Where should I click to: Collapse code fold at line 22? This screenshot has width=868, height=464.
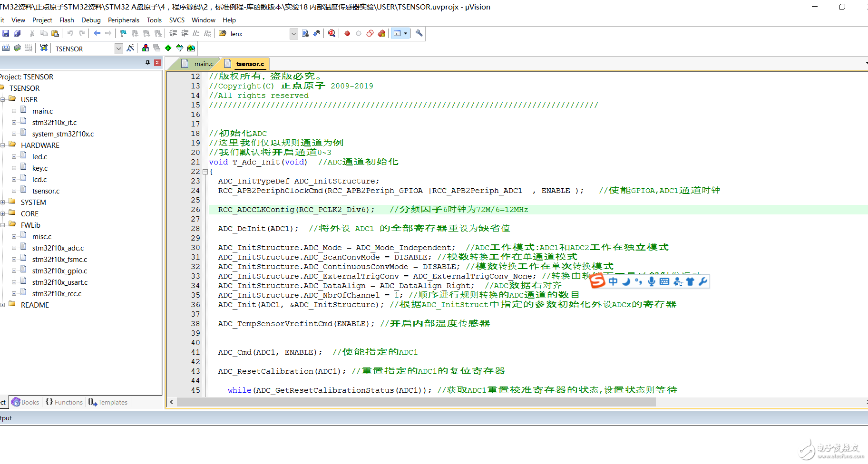205,172
